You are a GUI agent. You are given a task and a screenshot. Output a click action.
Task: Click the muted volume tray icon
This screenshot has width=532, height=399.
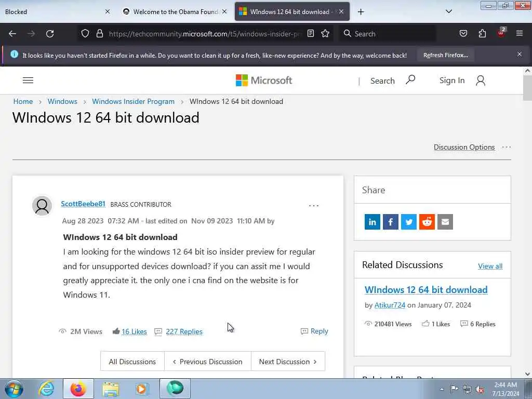click(x=480, y=389)
